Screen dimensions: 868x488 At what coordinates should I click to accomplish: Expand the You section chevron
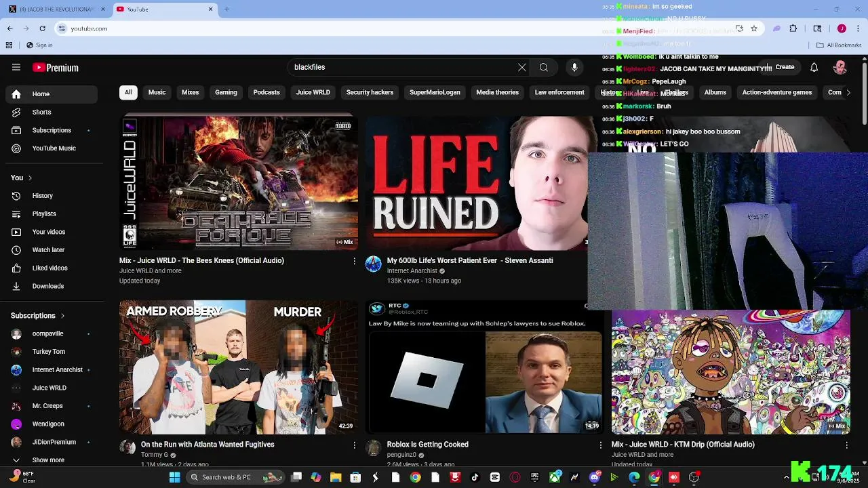30,178
